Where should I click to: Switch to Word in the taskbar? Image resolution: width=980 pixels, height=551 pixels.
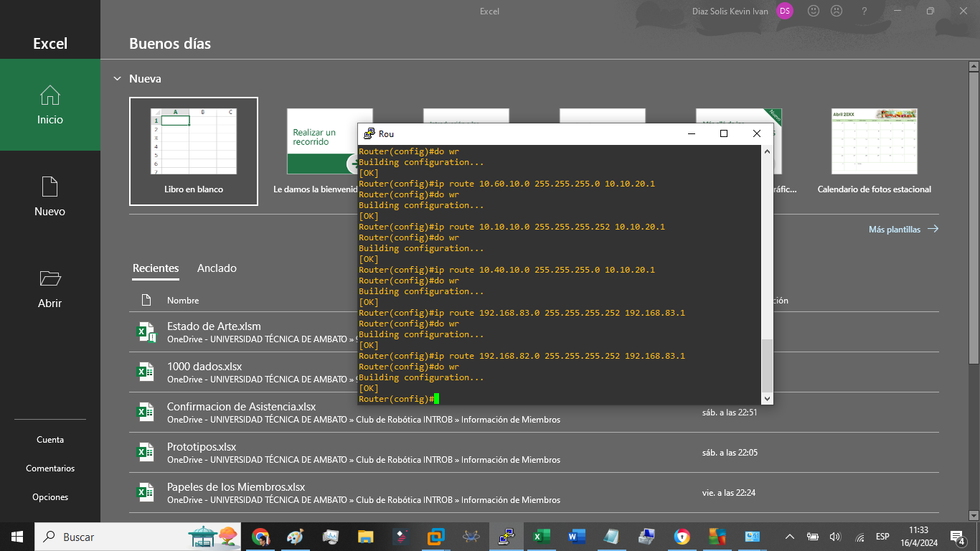(576, 537)
